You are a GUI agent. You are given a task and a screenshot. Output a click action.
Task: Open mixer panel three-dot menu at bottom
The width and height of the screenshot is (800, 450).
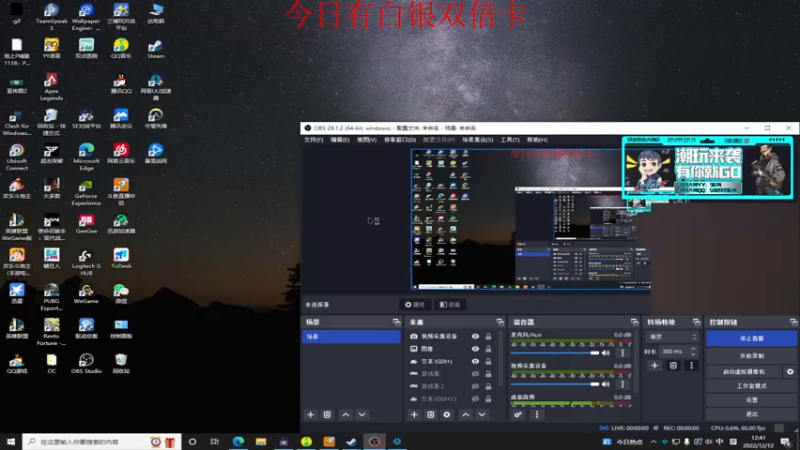536,415
